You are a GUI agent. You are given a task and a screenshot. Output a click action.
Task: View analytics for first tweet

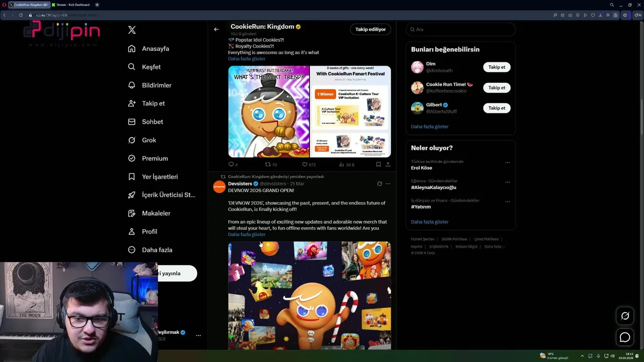pos(347,164)
